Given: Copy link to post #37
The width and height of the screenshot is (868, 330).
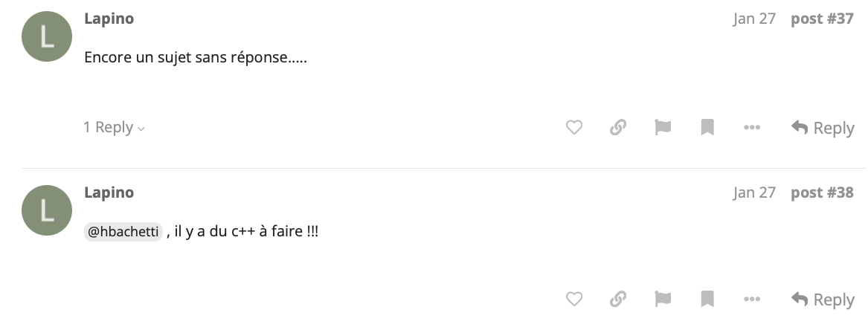Looking at the screenshot, I should [x=618, y=128].
